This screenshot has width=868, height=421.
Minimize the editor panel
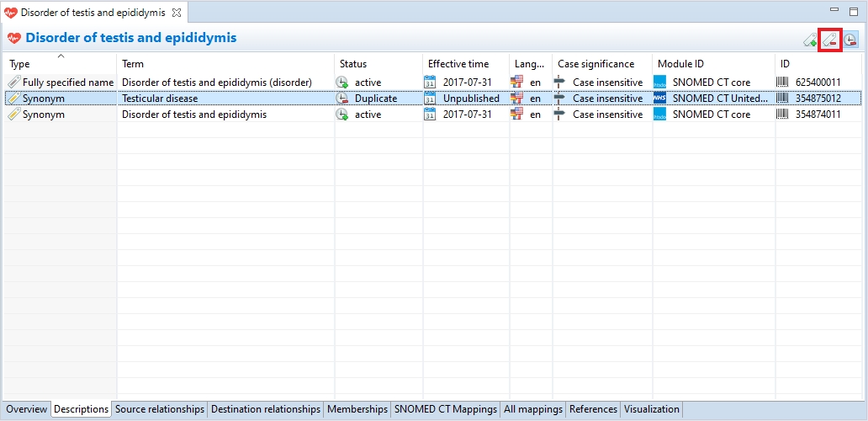(x=835, y=10)
